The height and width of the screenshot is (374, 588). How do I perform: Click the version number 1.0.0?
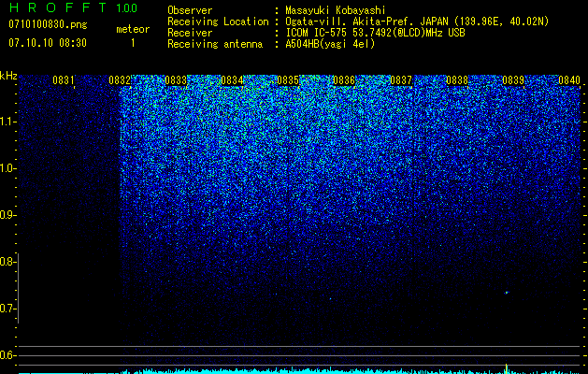[x=127, y=7]
